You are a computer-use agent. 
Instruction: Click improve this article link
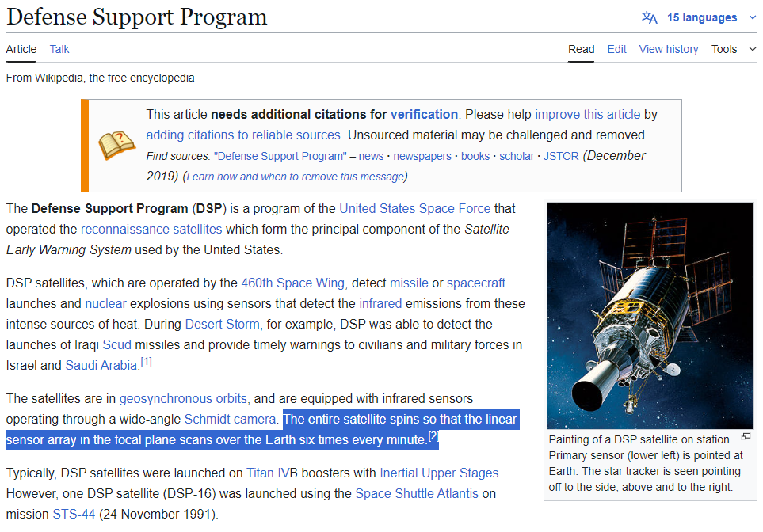pyautogui.click(x=587, y=114)
